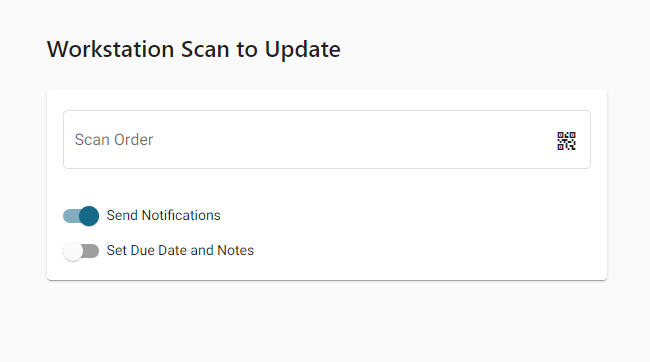The image size is (650, 362).
Task: Click the gray track of Due Date toggle
Action: pos(91,251)
